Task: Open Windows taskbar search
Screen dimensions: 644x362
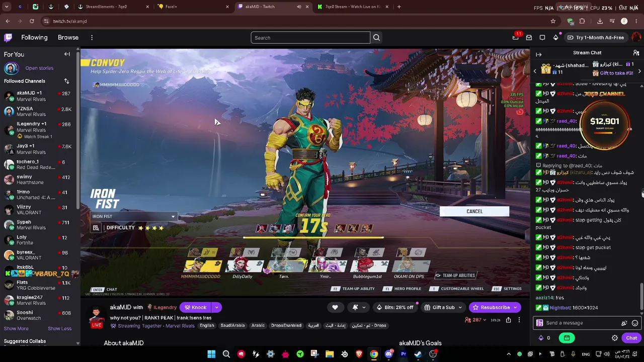Action: [x=226, y=354]
